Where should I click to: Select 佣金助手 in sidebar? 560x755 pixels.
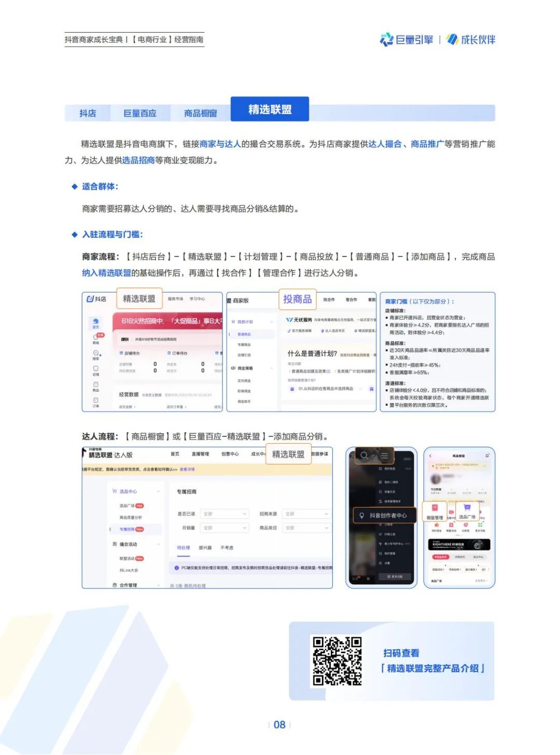coord(244,402)
